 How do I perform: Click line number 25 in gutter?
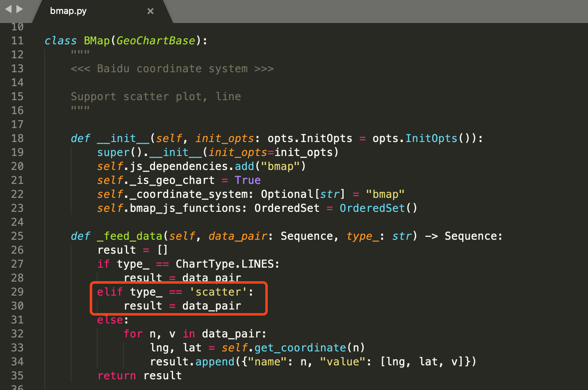coord(17,236)
